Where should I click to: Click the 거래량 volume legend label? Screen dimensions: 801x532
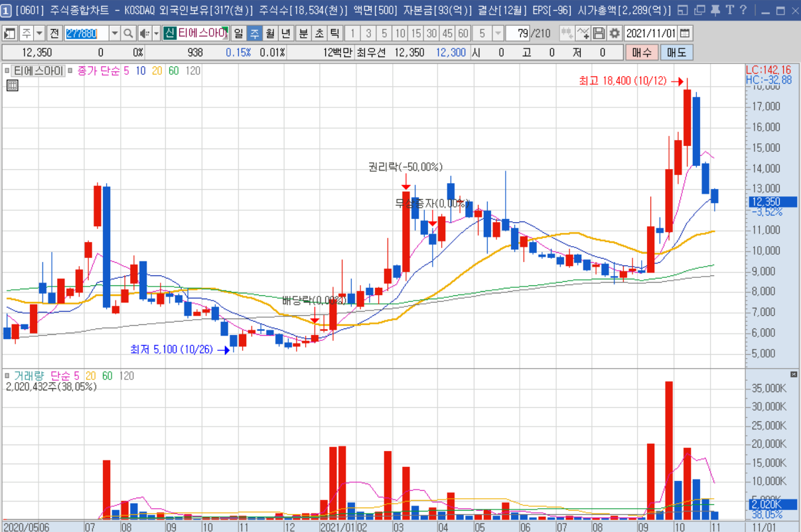pos(29,375)
